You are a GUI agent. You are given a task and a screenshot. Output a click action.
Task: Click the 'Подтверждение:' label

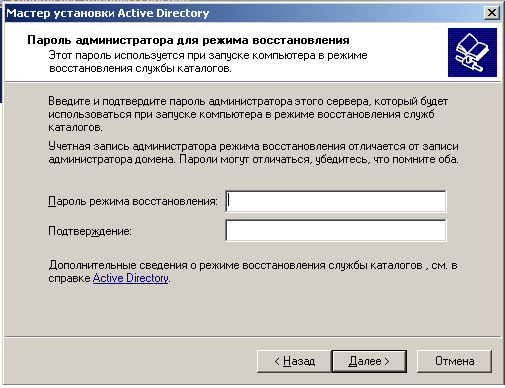[90, 231]
